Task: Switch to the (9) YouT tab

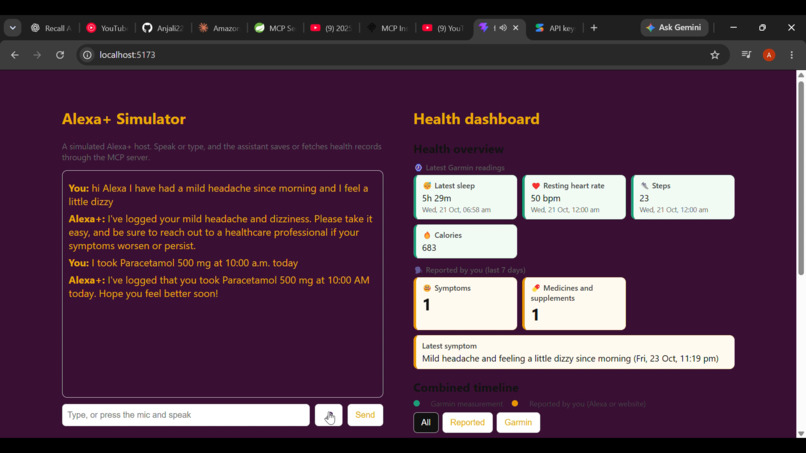Action: pyautogui.click(x=444, y=28)
